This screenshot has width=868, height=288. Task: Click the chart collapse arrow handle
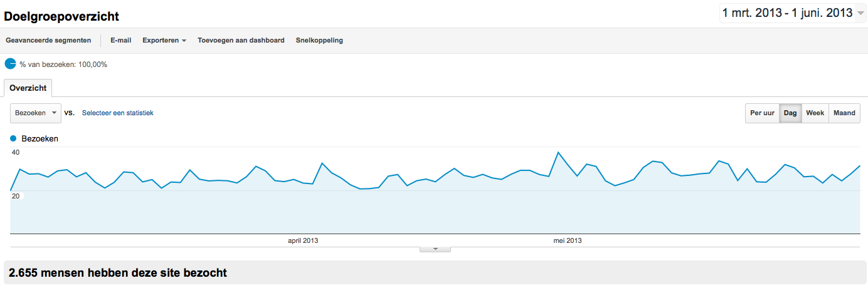(x=435, y=249)
